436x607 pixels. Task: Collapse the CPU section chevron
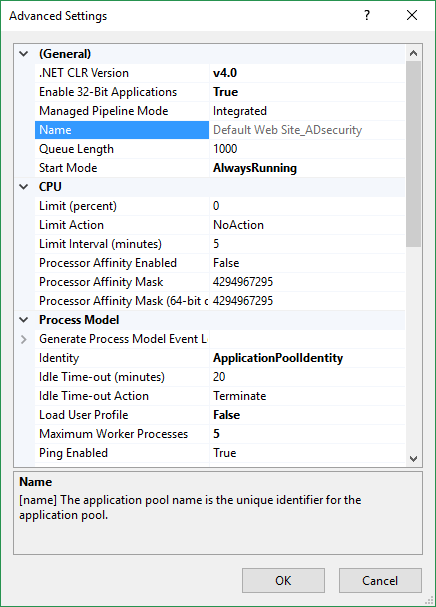click(24, 187)
